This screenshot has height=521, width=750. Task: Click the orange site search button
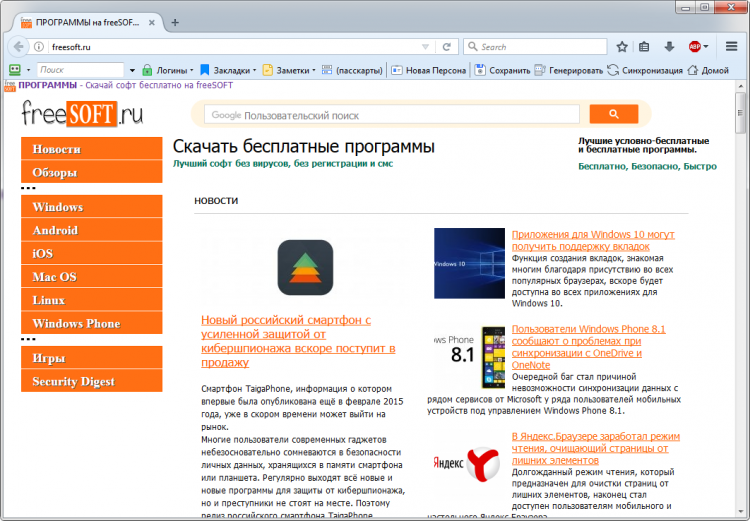click(x=614, y=114)
